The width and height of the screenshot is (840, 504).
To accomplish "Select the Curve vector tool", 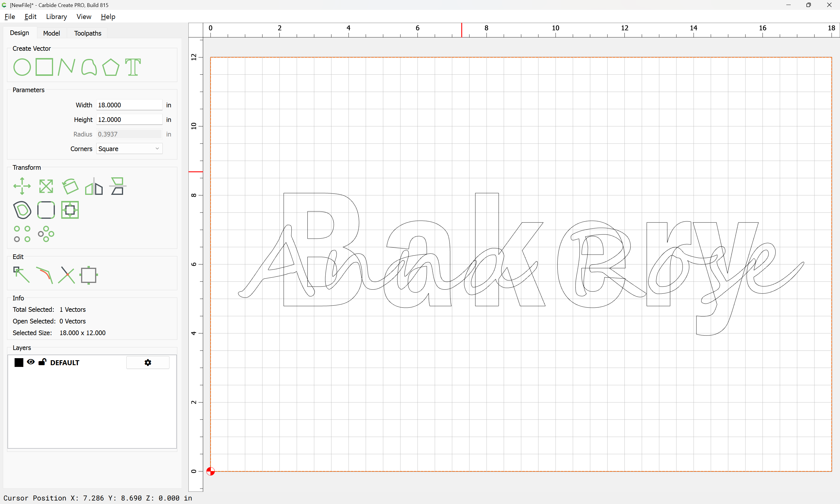I will pyautogui.click(x=89, y=67).
